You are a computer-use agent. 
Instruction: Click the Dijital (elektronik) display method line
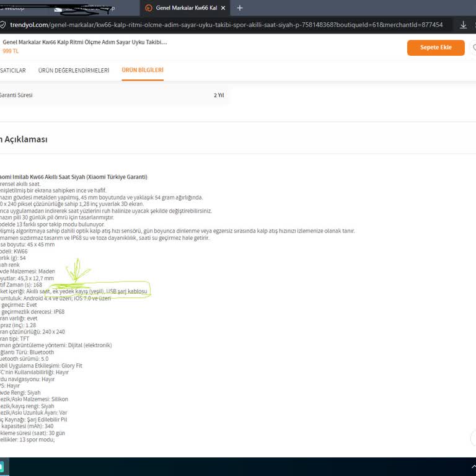(x=56, y=345)
